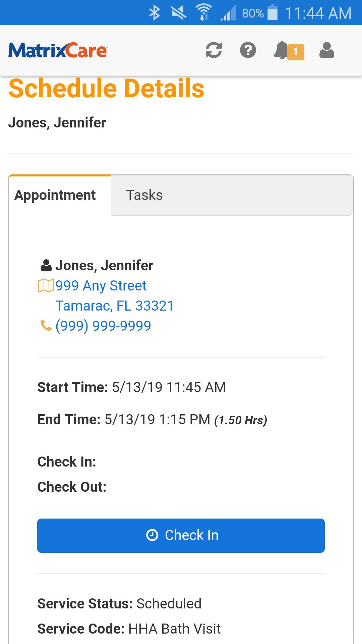Tap the battery indicator in status bar
The height and width of the screenshot is (644, 362).
point(273,13)
